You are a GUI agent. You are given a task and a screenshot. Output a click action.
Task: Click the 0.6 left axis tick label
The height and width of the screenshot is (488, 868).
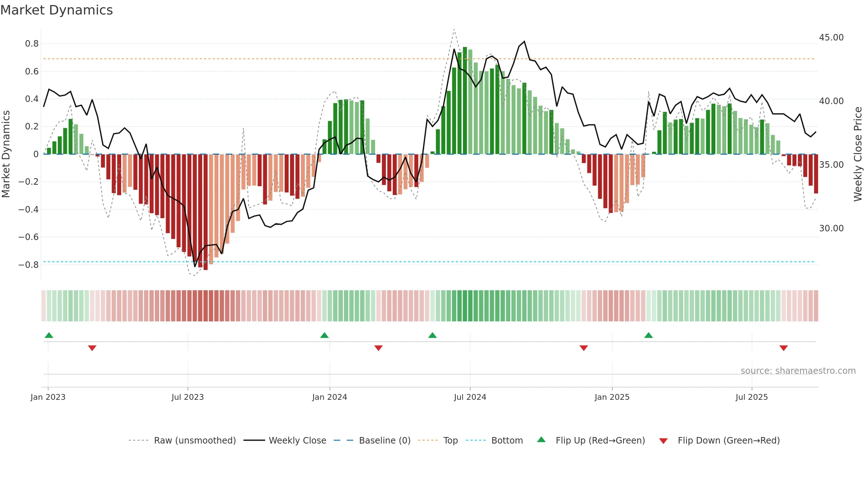32,71
